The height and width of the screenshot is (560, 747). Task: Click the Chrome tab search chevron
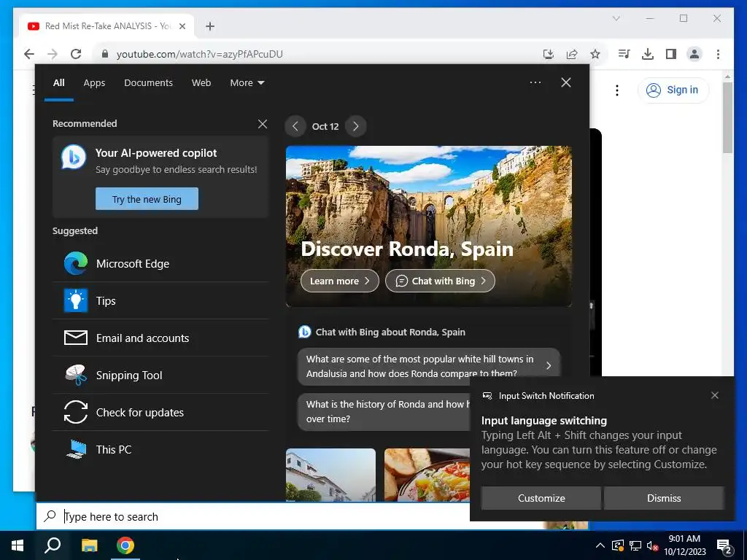click(616, 18)
